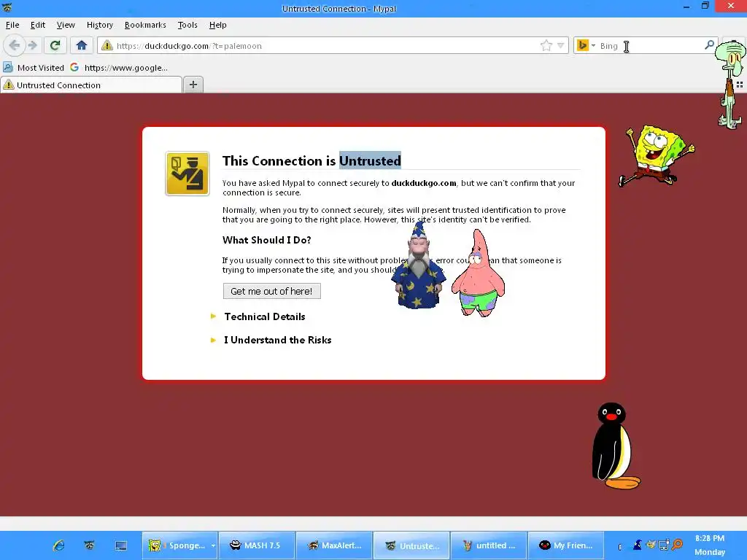Select the Untrusted Connection tab
Image resolution: width=747 pixels, height=560 pixels.
pyautogui.click(x=91, y=85)
